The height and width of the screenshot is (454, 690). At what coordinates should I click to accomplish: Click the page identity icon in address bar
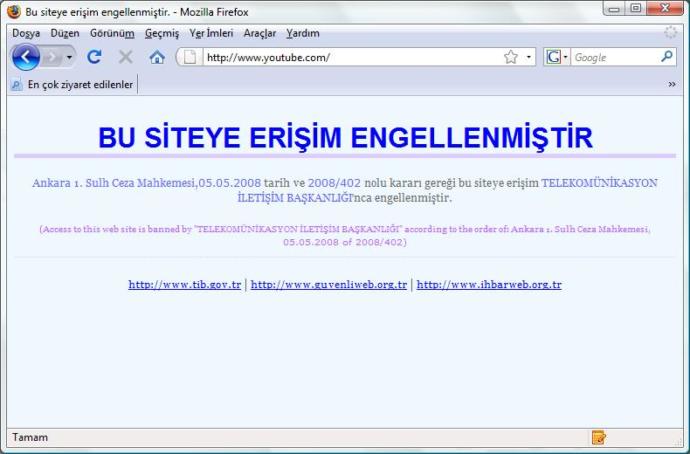coord(190,57)
